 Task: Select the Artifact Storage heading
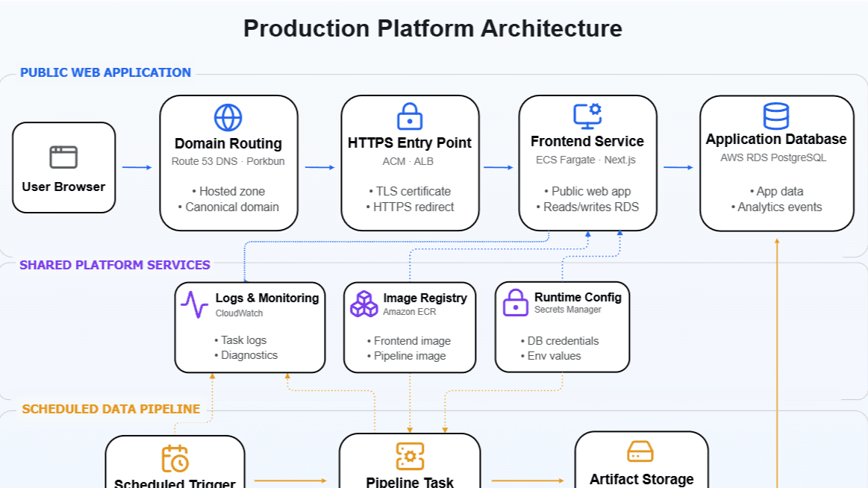(x=642, y=479)
